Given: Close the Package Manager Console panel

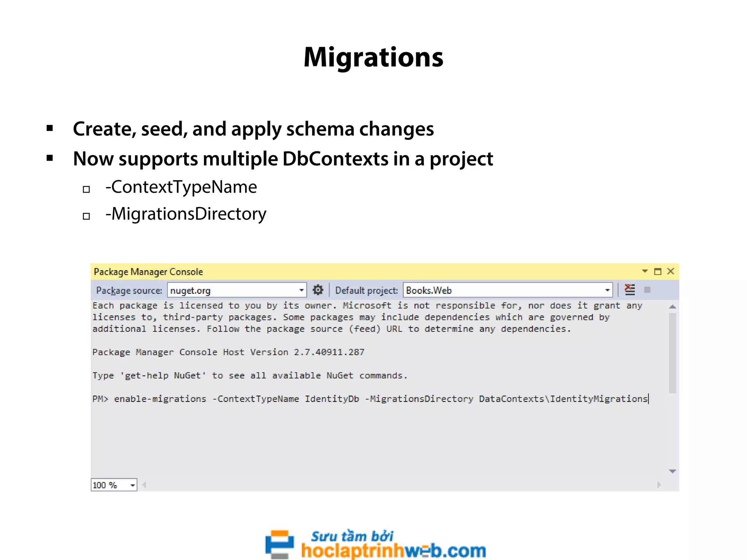Looking at the screenshot, I should [670, 271].
